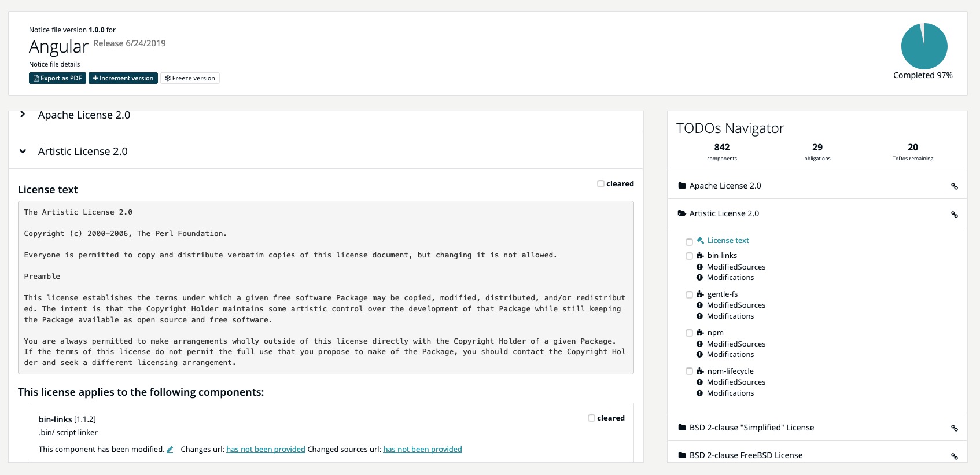Click warning icon for npm-lifecycle Modifications
Image resolution: width=980 pixels, height=475 pixels.
pyautogui.click(x=699, y=393)
